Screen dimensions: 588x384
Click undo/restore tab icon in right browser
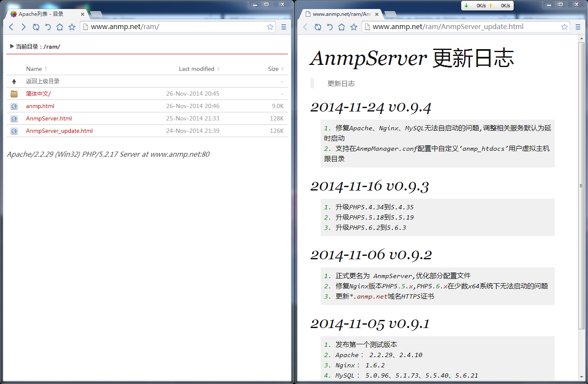point(330,27)
